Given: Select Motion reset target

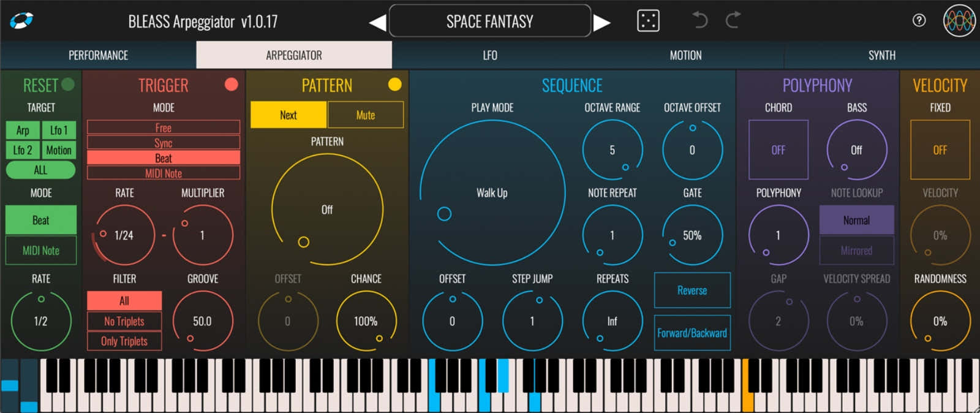Looking at the screenshot, I should [x=59, y=150].
